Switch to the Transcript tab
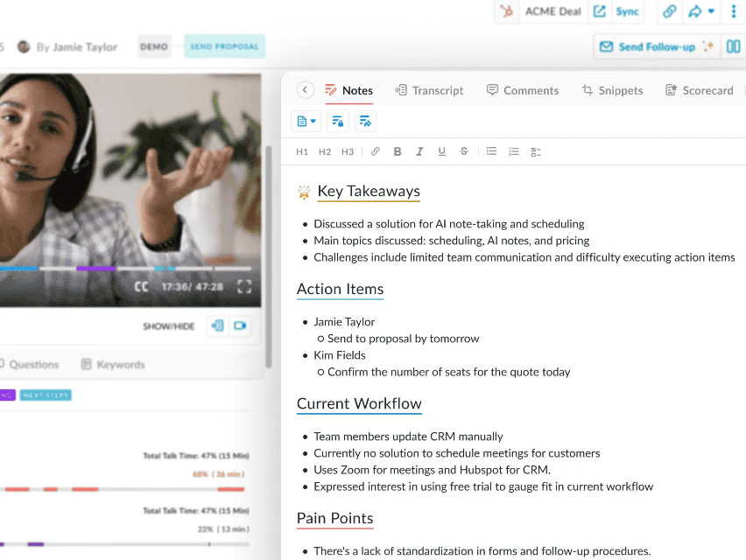 pos(429,90)
